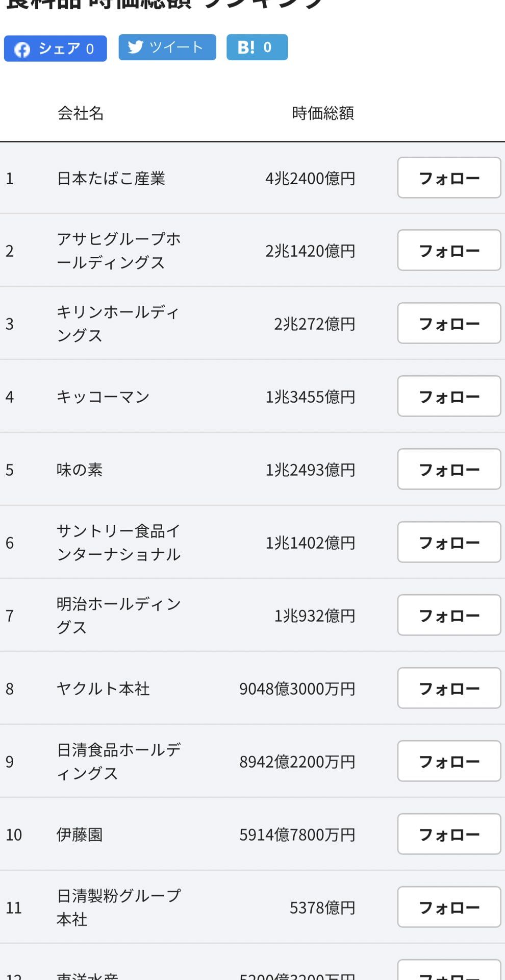The height and width of the screenshot is (980, 505).
Task: Follow 日清食品ホールディングス
Action: tap(448, 761)
